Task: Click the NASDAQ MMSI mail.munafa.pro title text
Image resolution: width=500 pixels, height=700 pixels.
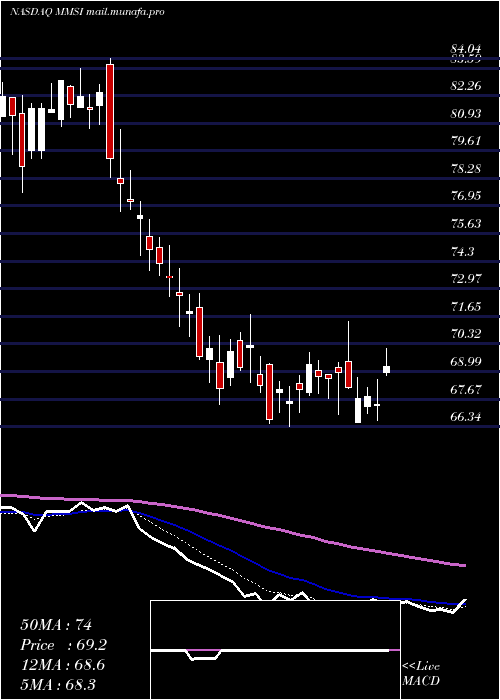Action: click(x=87, y=12)
